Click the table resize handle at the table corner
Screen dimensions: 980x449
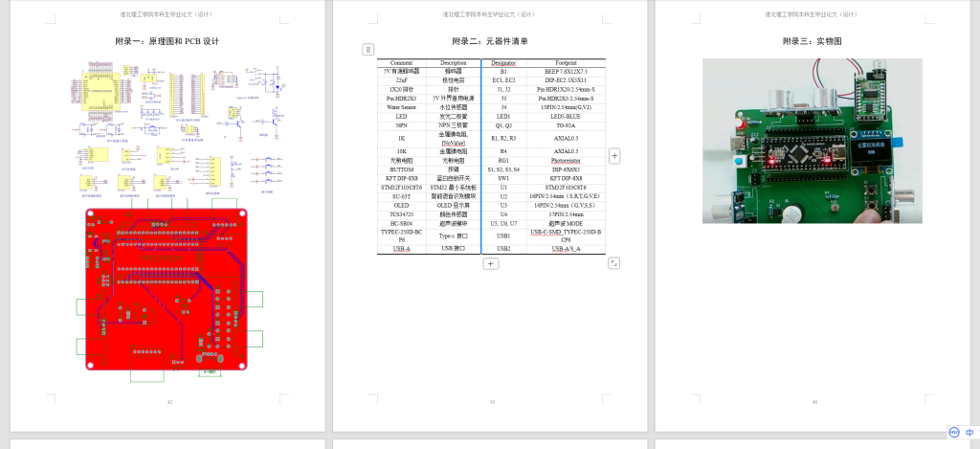pos(613,263)
